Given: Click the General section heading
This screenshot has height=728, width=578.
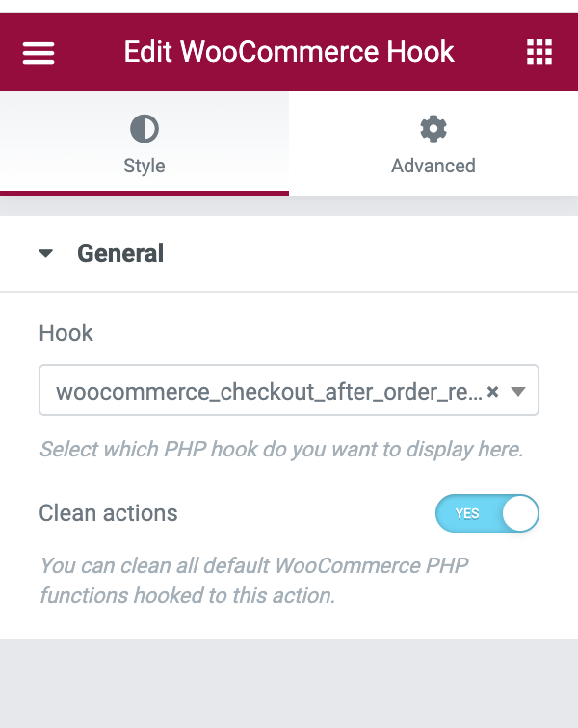Looking at the screenshot, I should tap(120, 253).
